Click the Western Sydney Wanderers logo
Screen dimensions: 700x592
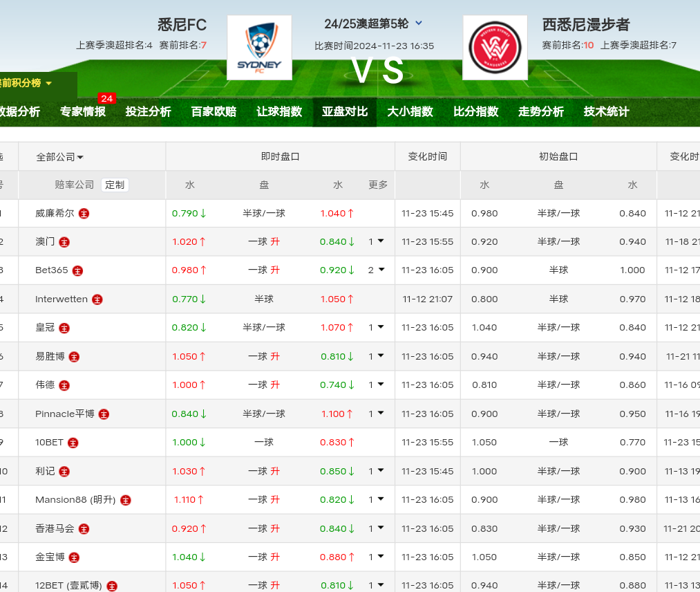tap(495, 48)
